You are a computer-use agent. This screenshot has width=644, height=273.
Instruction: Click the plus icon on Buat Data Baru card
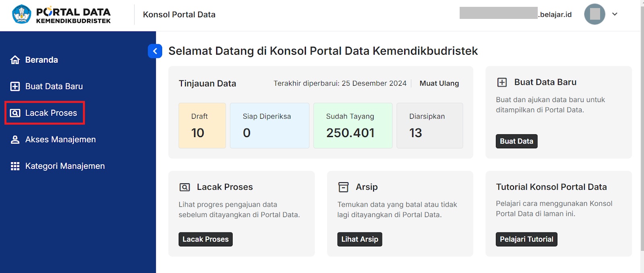tap(502, 82)
